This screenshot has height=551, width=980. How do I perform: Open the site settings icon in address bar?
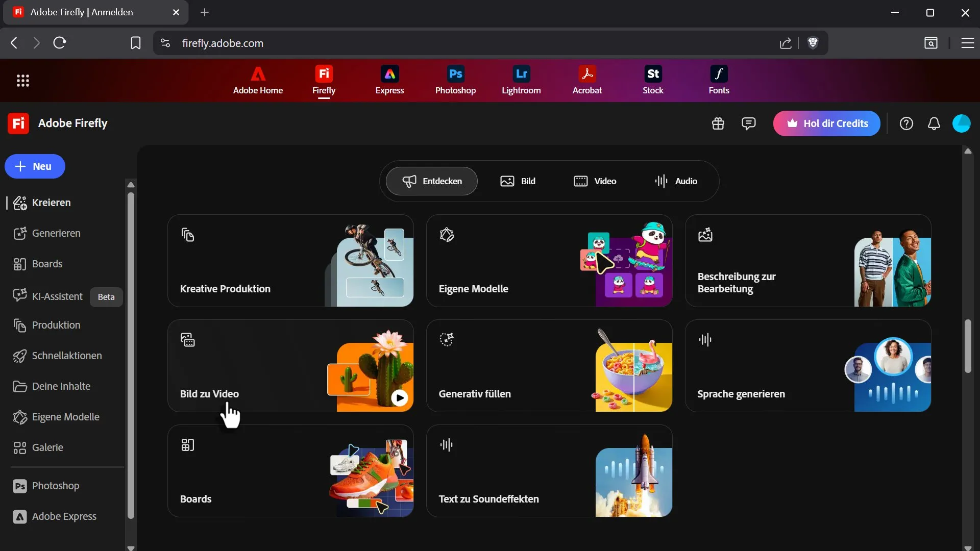[165, 43]
